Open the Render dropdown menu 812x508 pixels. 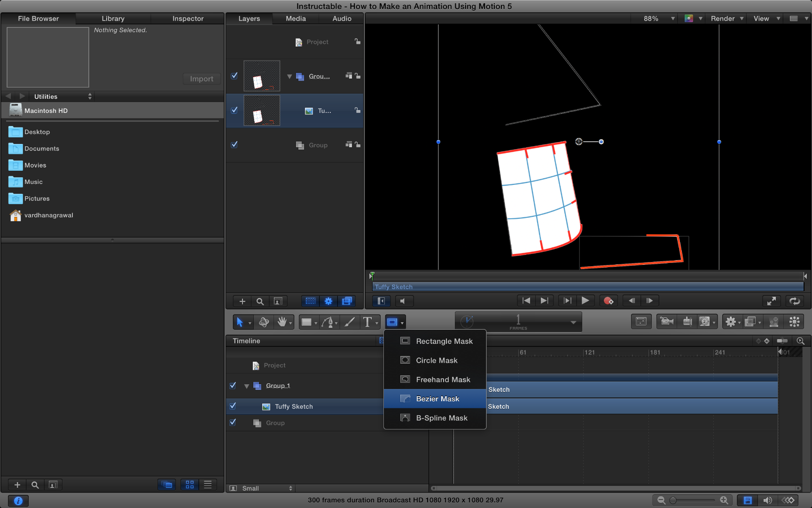[727, 18]
